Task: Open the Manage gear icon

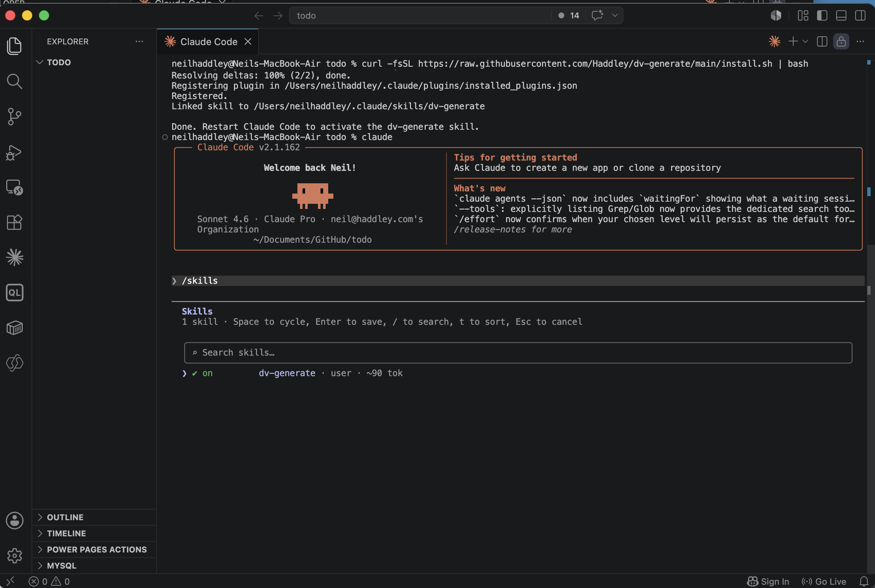Action: point(14,555)
